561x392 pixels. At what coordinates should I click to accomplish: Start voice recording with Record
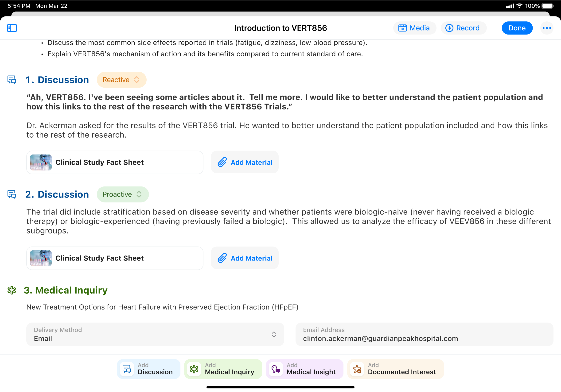tap(463, 28)
